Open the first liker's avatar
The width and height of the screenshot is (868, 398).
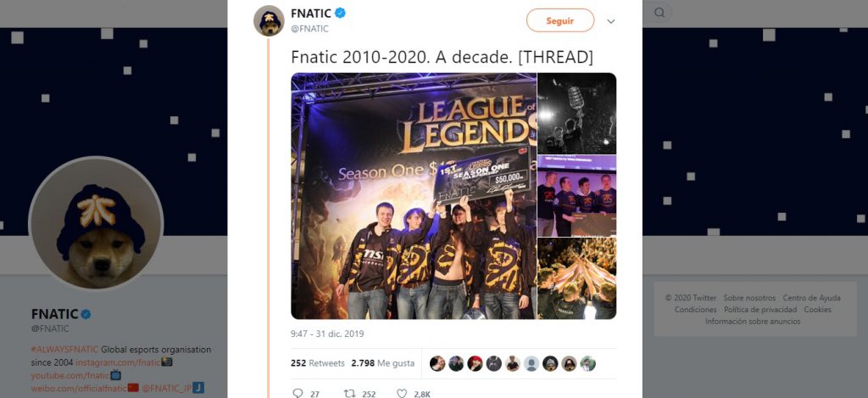tap(437, 364)
